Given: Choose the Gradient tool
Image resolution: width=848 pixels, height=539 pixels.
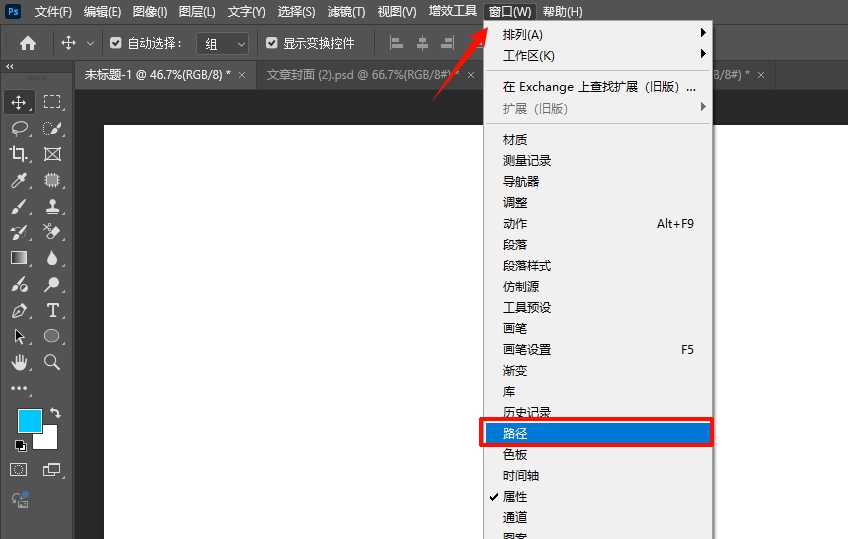Looking at the screenshot, I should coord(19,258).
